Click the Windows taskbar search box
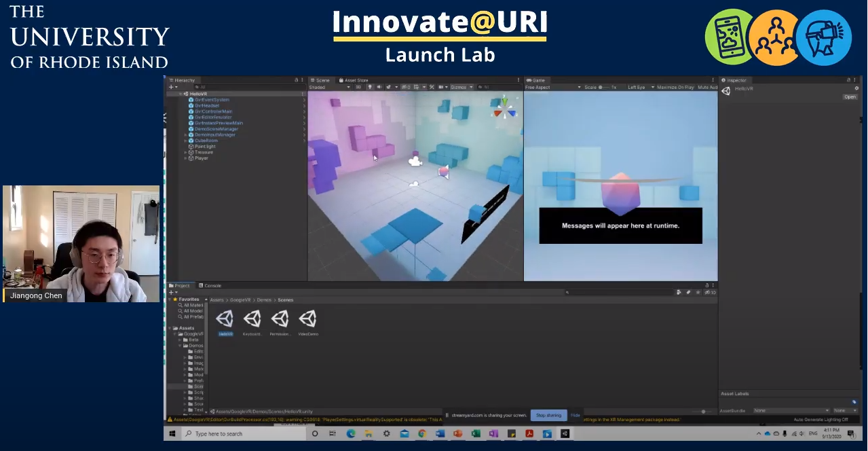The image size is (868, 451). pyautogui.click(x=242, y=433)
